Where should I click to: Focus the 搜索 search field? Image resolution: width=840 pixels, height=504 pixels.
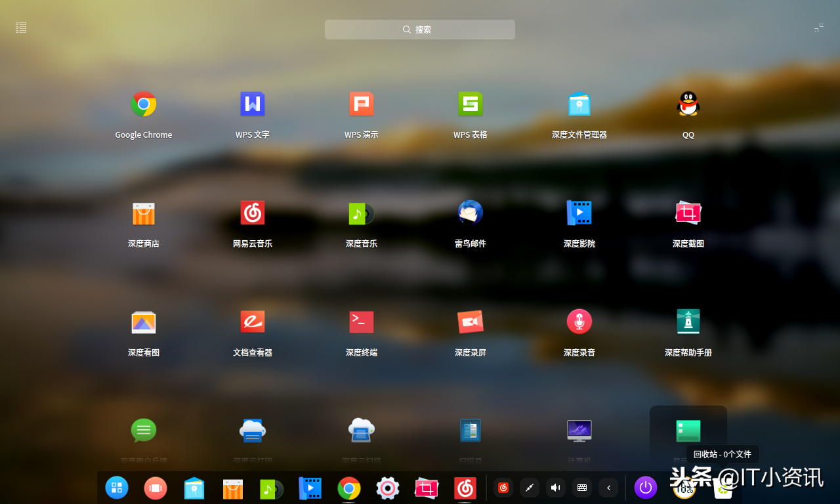click(420, 30)
